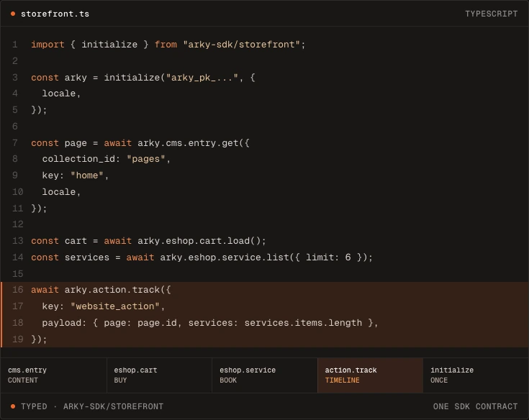Click arky.cms.entry.get call on line 7
The image size is (529, 420).
[x=188, y=143]
